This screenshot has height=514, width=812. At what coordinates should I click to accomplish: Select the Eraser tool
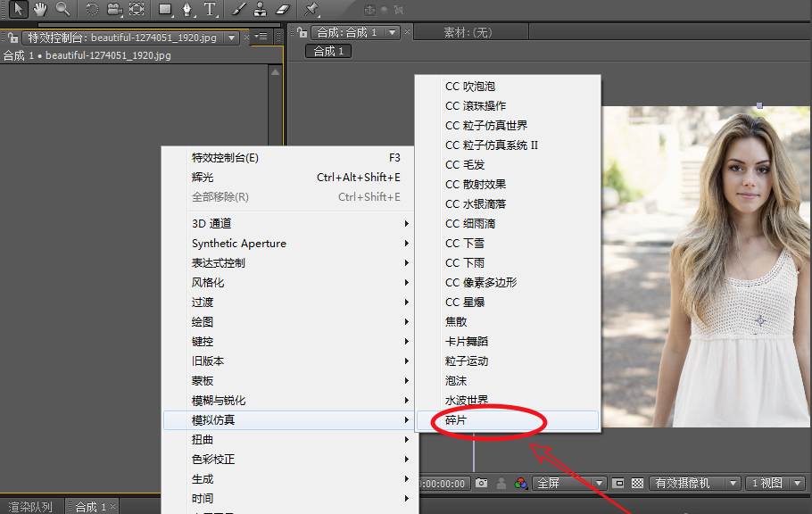point(283,9)
